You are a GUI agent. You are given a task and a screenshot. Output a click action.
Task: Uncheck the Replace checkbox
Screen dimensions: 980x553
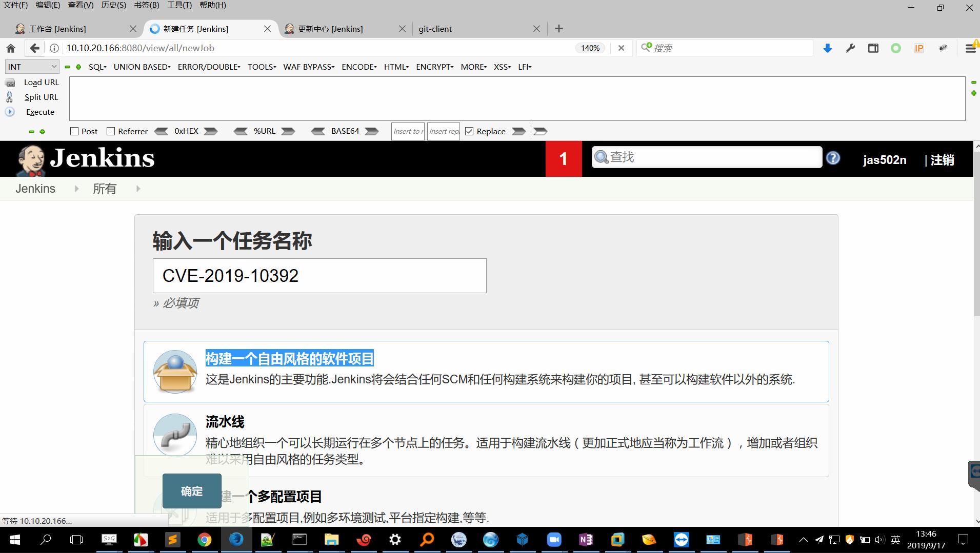click(x=469, y=131)
